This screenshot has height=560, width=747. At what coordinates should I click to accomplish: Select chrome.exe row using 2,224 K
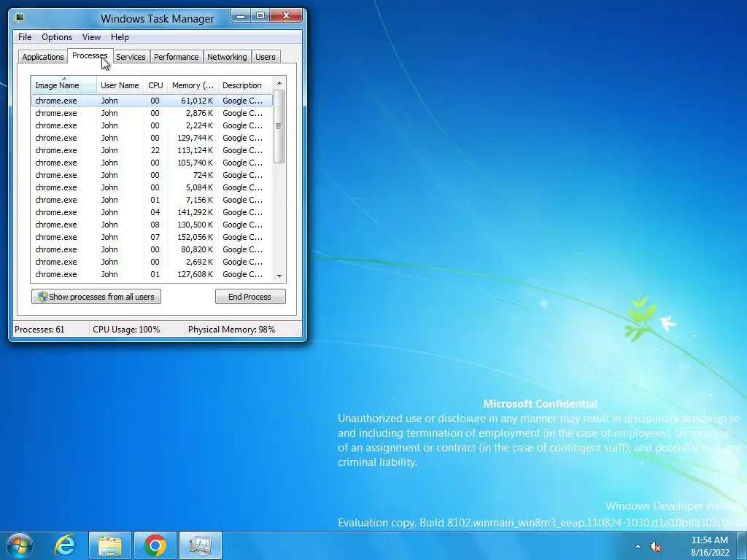point(152,125)
